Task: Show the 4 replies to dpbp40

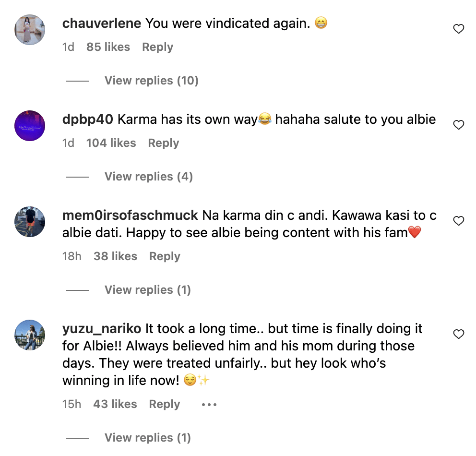Action: coord(148,177)
